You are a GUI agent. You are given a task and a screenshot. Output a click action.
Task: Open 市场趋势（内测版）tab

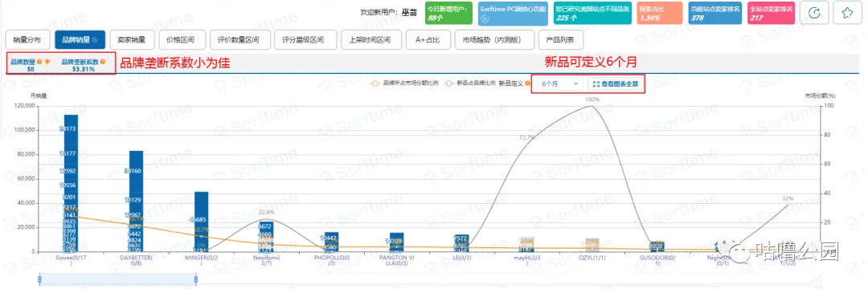494,40
